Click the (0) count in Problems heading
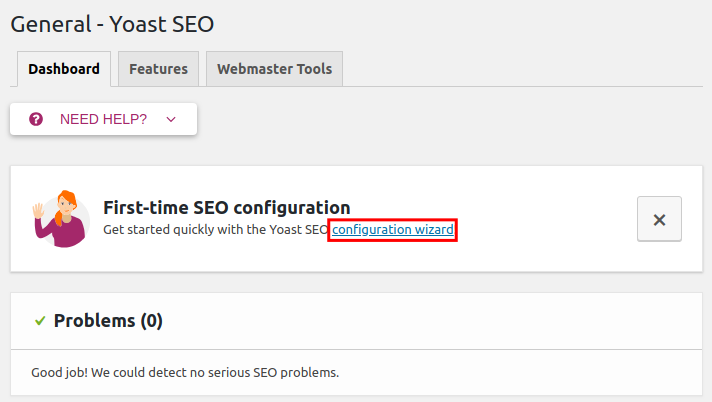 coord(151,321)
